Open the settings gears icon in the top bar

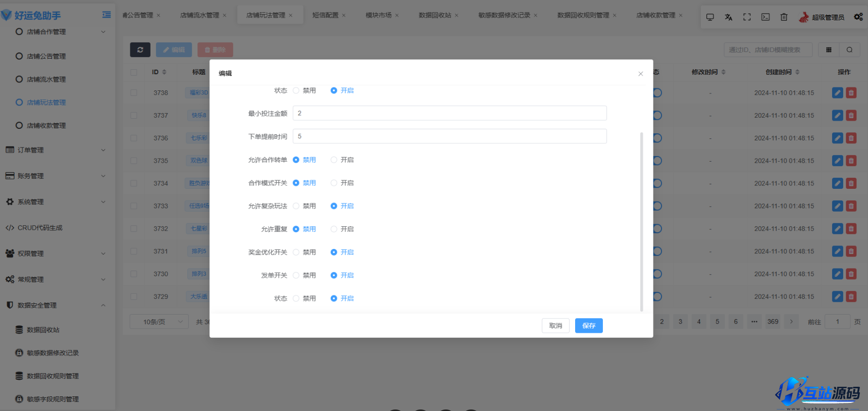coord(858,17)
